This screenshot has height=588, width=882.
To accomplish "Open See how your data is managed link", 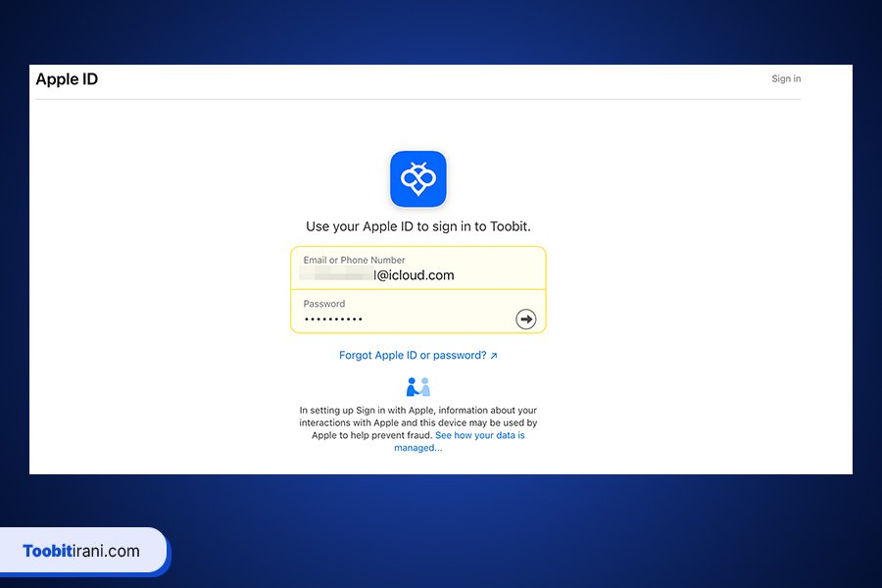I will coord(479,435).
